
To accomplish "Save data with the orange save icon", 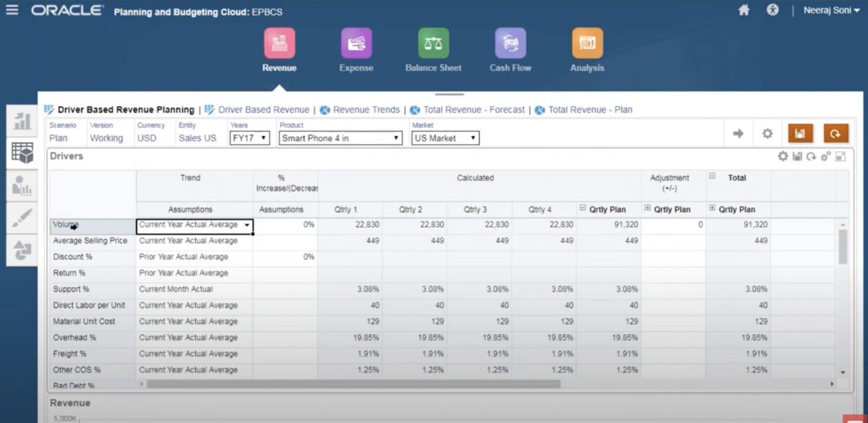I will 800,133.
